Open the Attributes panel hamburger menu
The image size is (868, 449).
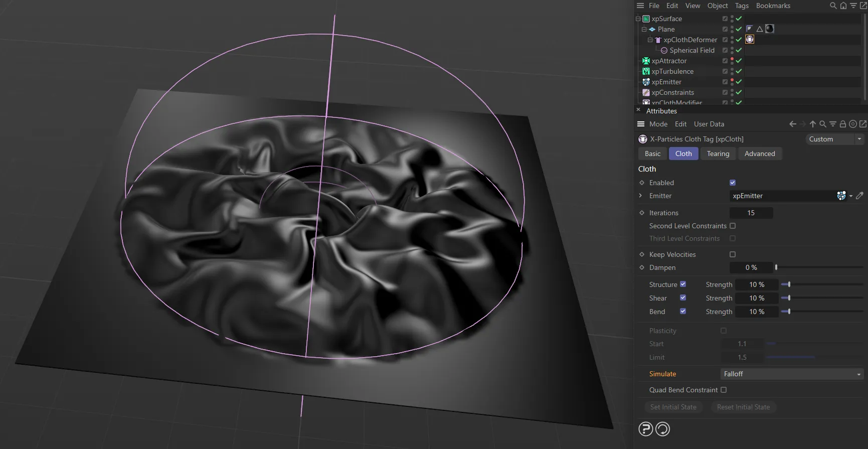(x=641, y=124)
